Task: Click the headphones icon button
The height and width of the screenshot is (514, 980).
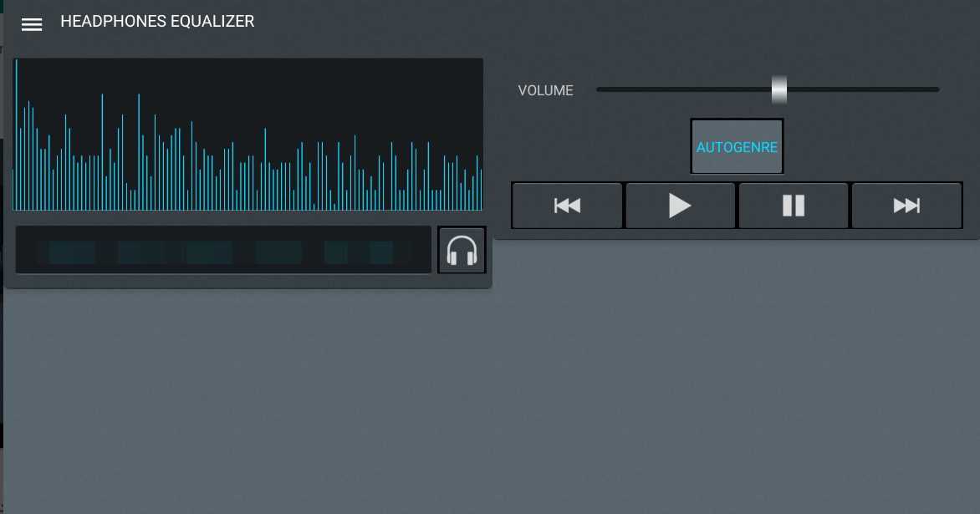Action: (462, 250)
